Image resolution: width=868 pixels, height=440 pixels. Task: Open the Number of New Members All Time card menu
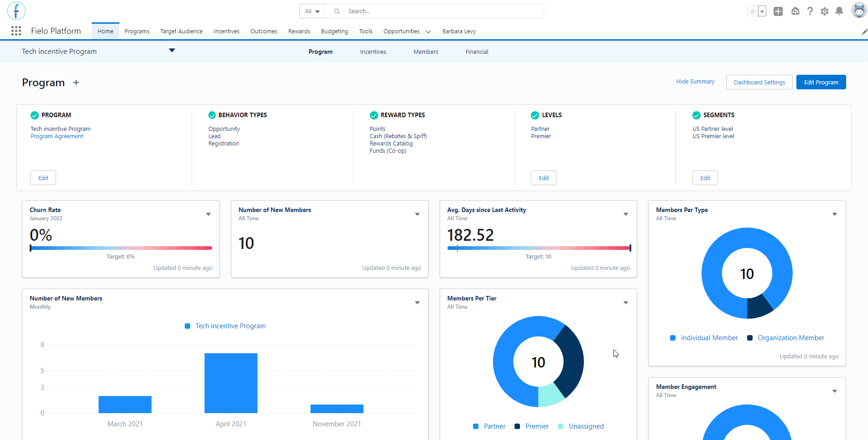point(417,214)
